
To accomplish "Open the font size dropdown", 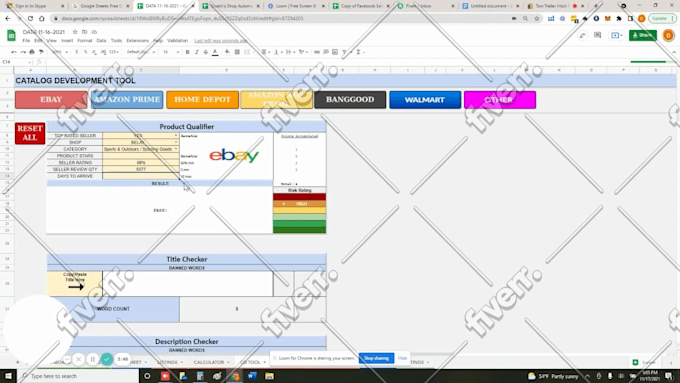I will click(x=171, y=52).
